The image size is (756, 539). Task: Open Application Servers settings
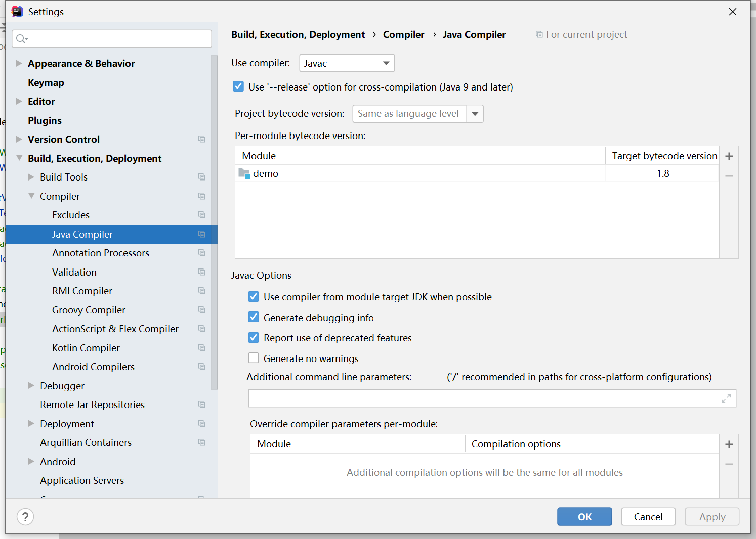point(82,480)
